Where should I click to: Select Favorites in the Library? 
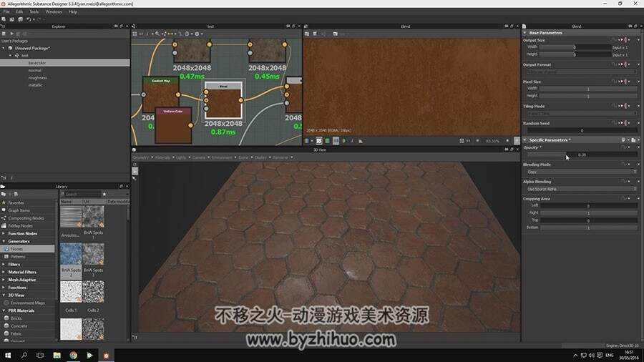point(16,202)
